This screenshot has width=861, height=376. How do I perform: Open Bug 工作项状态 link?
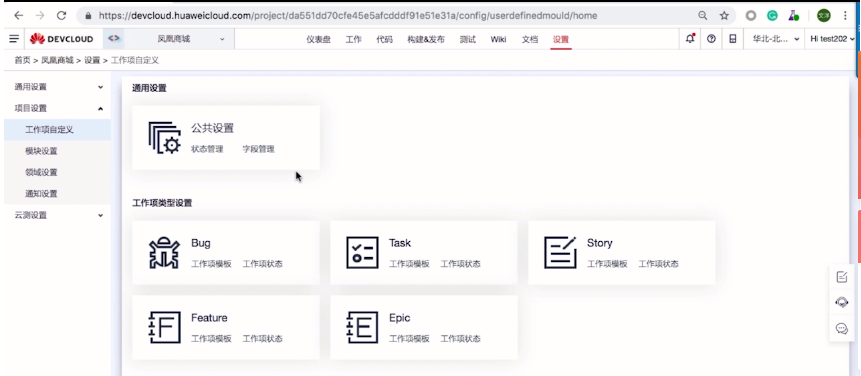click(x=262, y=264)
